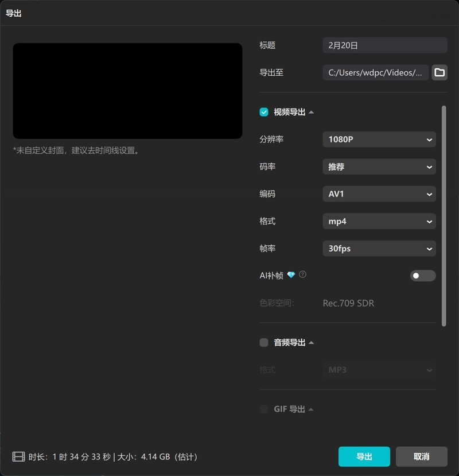Open the 30fps frame rate dropdown

[379, 248]
